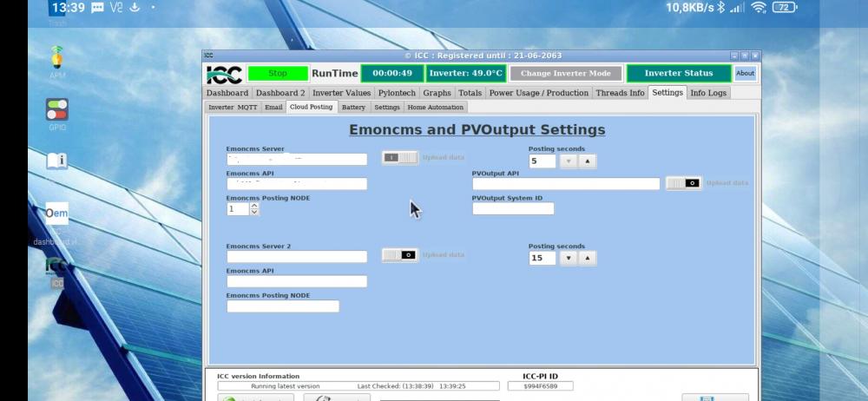Switch to the Dashboard tab

(x=227, y=93)
